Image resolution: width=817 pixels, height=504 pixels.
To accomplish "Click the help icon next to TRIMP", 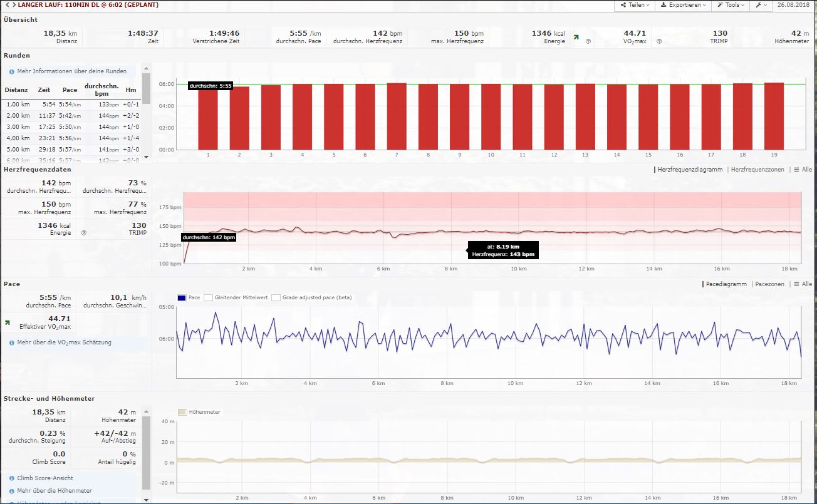I will (x=658, y=41).
